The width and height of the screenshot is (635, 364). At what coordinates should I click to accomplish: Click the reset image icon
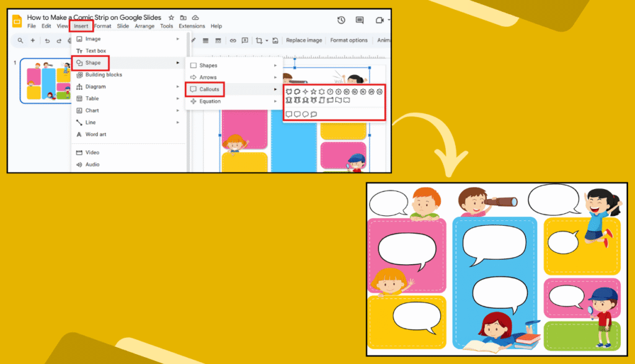275,40
